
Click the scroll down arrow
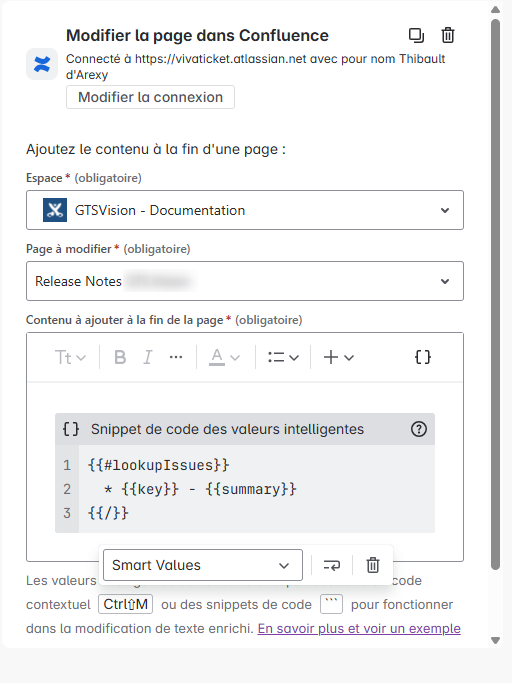coord(495,640)
